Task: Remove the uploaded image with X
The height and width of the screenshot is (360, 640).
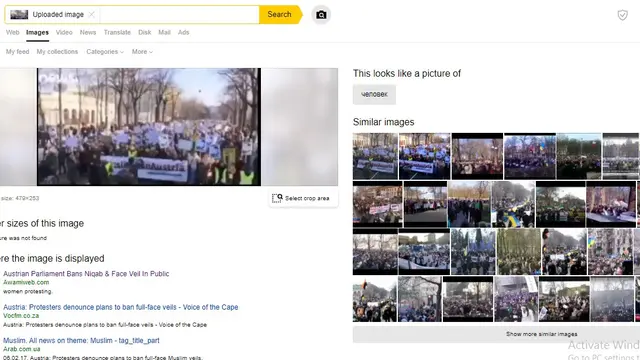Action: tap(91, 14)
